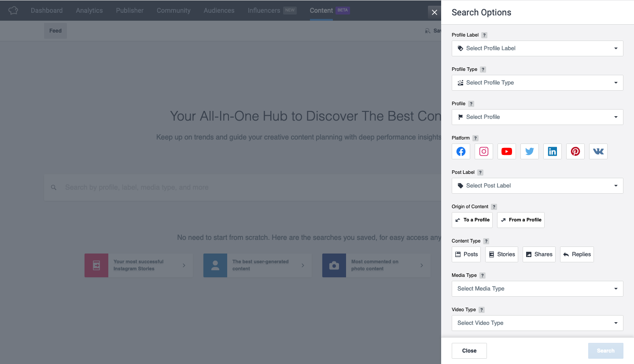
Task: Open Most commented on photo content search
Action: [x=376, y=265]
